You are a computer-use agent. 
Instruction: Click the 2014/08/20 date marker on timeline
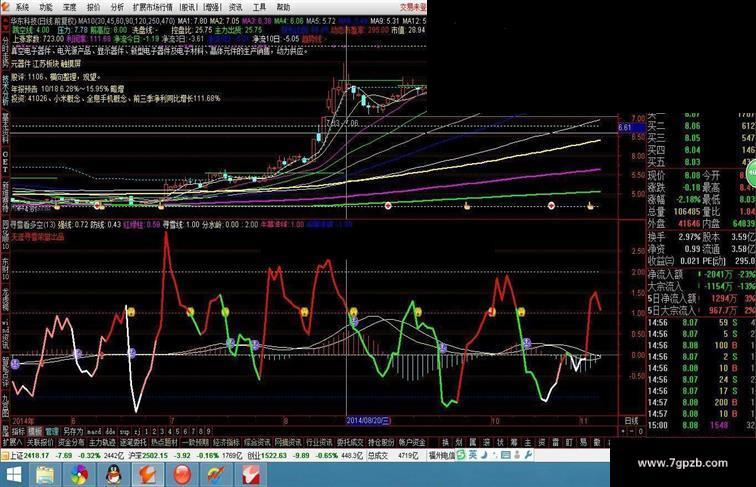click(x=369, y=421)
